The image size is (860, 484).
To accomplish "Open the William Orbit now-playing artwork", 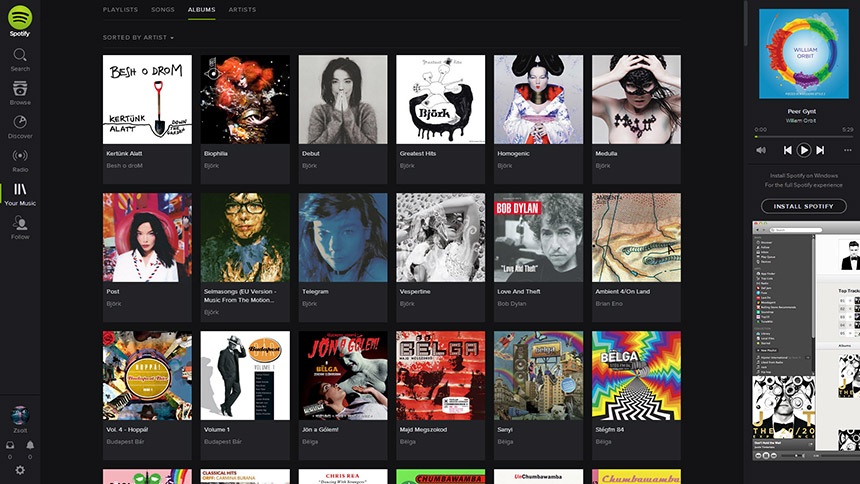I will (804, 54).
